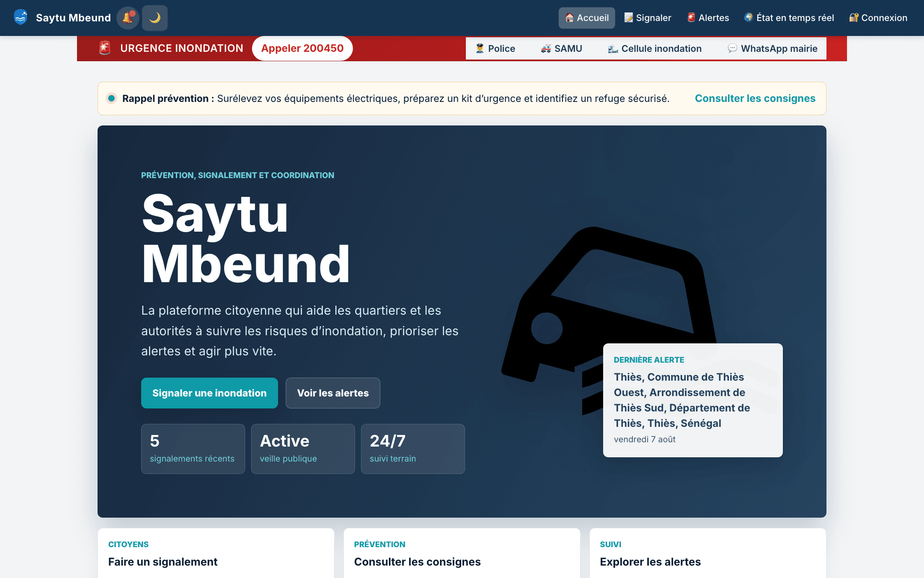This screenshot has height=578, width=924.
Task: Open the Dernière alerte Thiès card
Action: [x=693, y=400]
